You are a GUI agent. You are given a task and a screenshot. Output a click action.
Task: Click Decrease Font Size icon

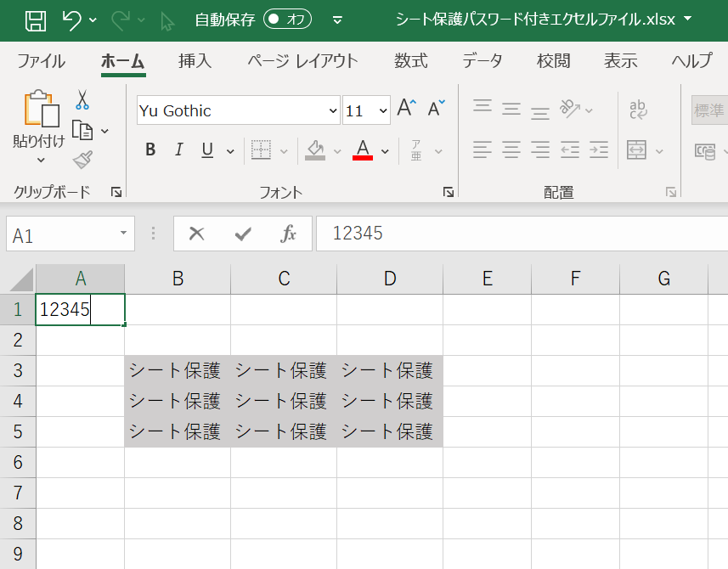(436, 108)
